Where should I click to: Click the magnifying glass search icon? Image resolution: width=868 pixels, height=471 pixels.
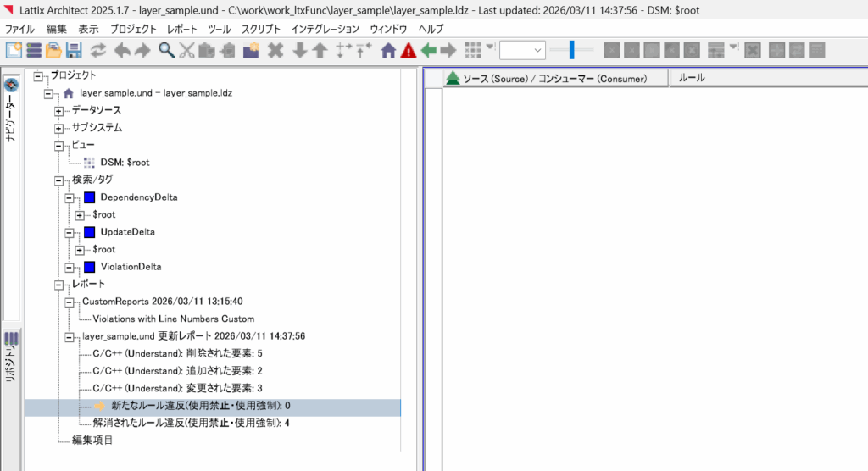167,51
